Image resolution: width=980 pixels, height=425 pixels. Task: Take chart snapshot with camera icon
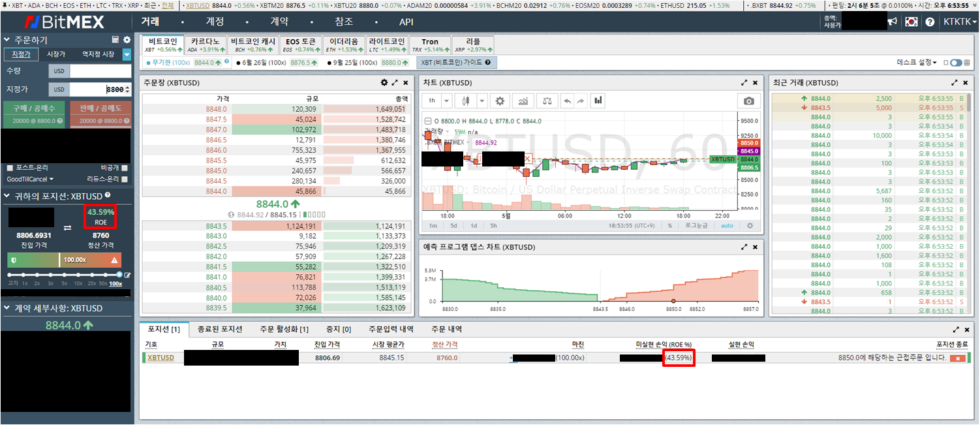point(748,101)
